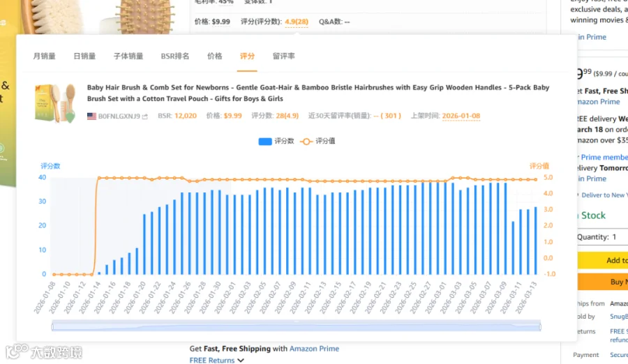Select the 留评率 tab
The image size is (628, 364).
click(283, 56)
